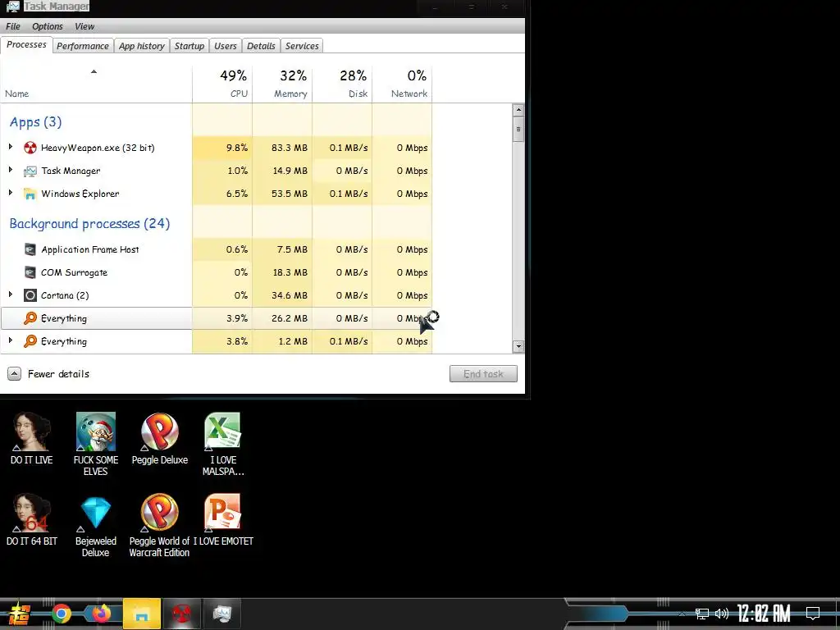Open Peggle Deluxe desktop shortcut
The width and height of the screenshot is (840, 630).
pyautogui.click(x=160, y=438)
